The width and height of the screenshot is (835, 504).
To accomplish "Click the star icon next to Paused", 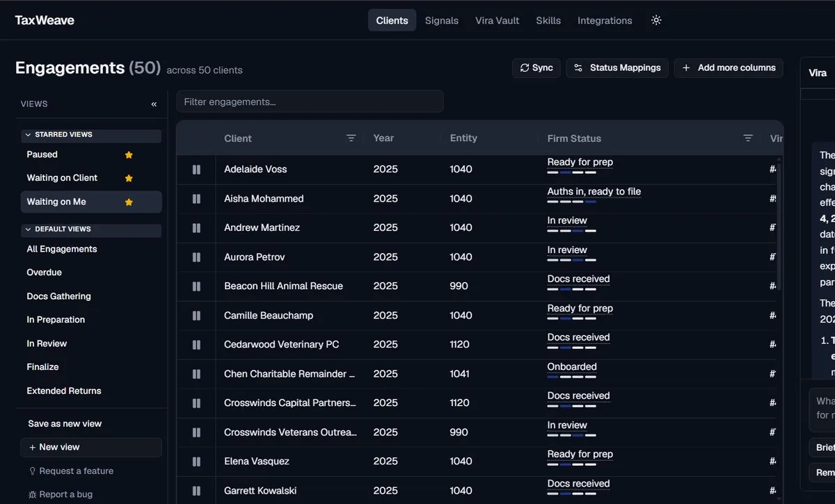I will pos(129,155).
